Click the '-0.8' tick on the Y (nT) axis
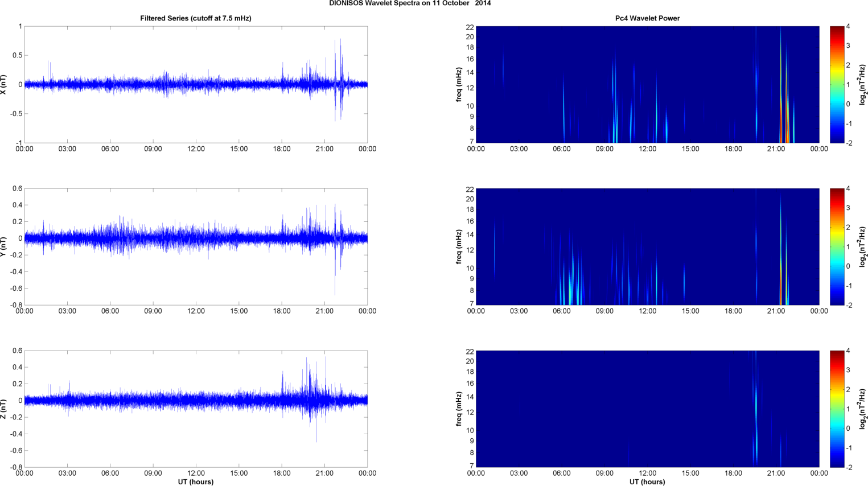Image resolution: width=868 pixels, height=486 pixels. (16, 305)
